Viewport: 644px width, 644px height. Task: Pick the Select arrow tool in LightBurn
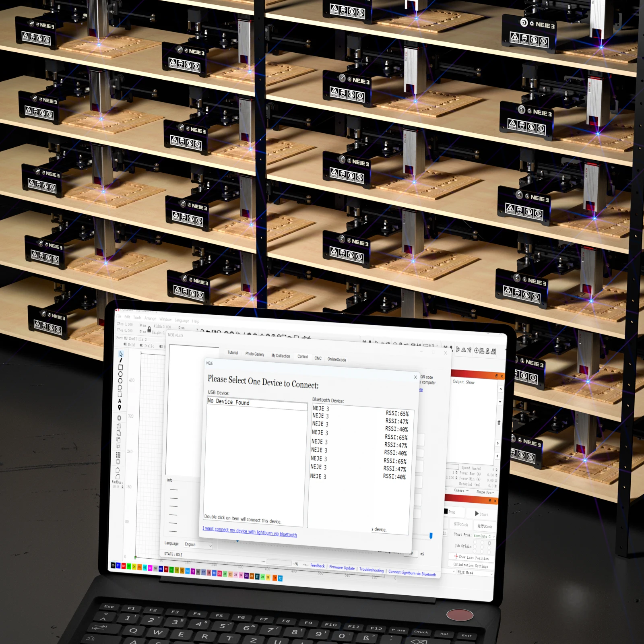coord(121,354)
